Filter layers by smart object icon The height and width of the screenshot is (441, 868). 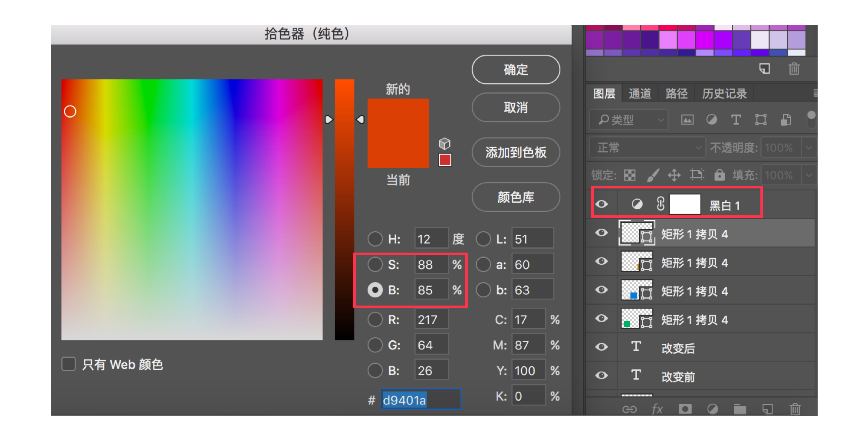pos(786,120)
